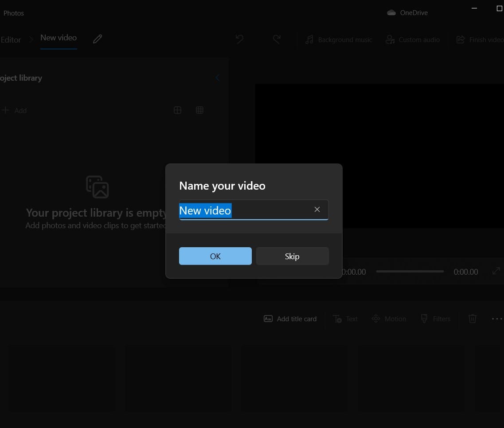Select the New video breadcrumb tab

59,38
